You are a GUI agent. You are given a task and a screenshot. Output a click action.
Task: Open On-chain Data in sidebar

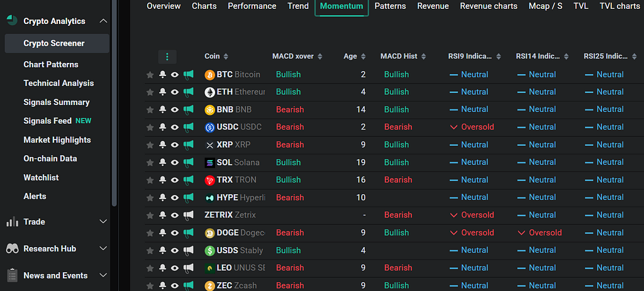[x=50, y=159]
